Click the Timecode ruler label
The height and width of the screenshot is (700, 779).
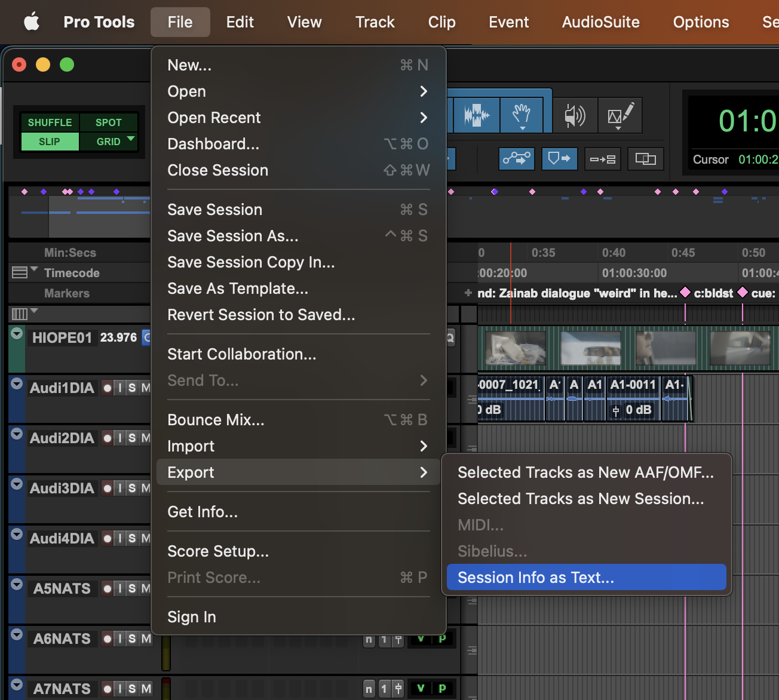(72, 273)
